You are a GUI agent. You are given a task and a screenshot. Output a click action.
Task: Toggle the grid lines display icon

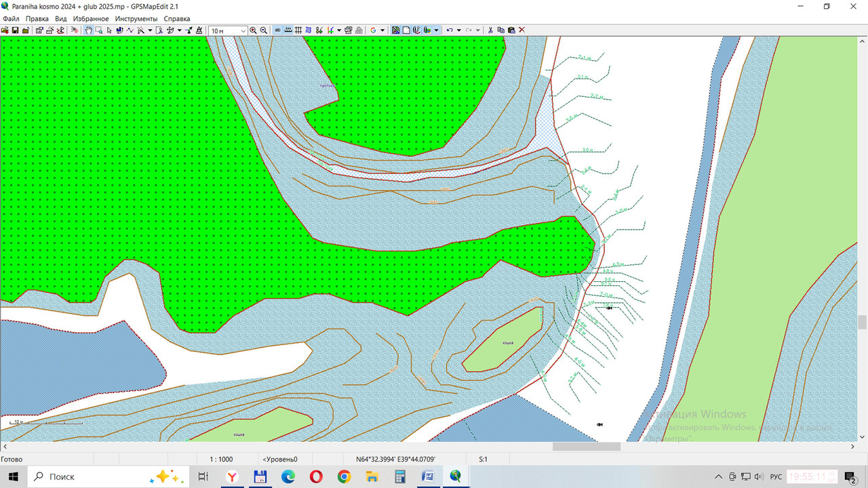[298, 30]
